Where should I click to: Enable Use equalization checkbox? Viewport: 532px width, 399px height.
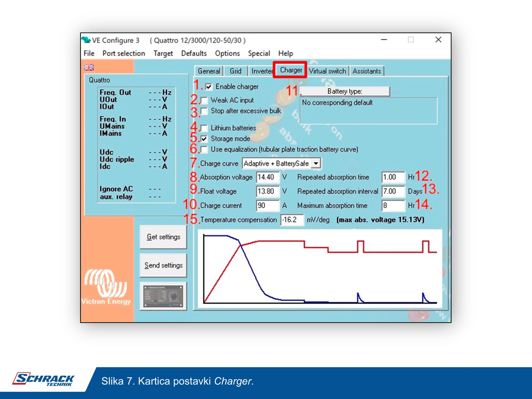click(204, 149)
